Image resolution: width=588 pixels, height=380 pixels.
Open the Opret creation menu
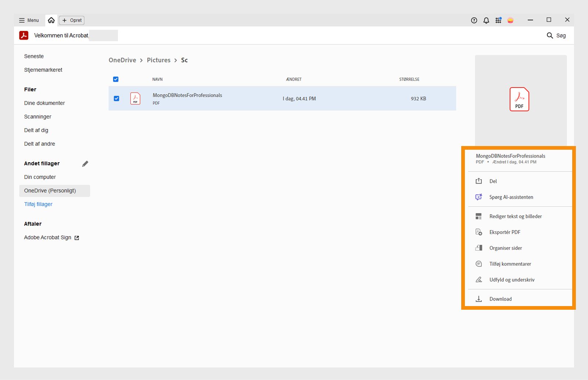[x=71, y=20]
